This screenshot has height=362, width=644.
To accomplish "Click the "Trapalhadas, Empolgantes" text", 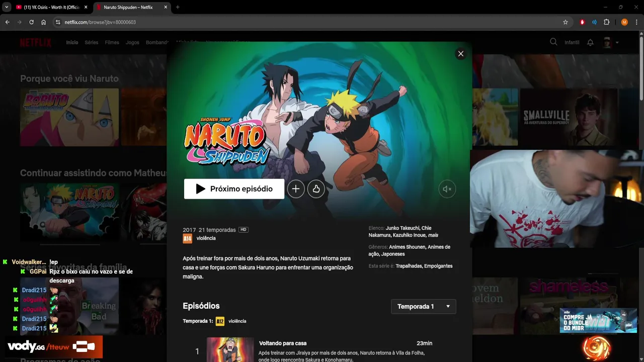I will click(x=424, y=266).
